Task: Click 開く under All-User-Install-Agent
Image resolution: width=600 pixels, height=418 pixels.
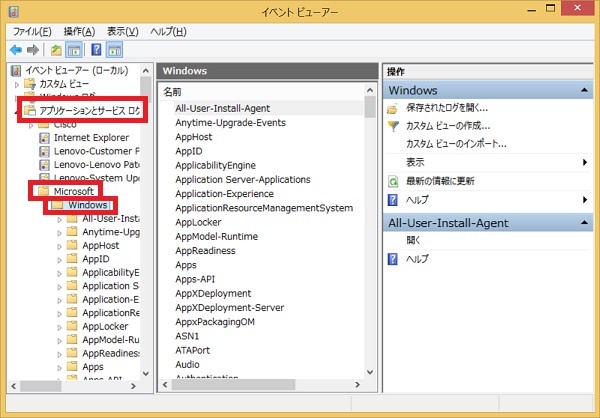Action: [x=413, y=240]
